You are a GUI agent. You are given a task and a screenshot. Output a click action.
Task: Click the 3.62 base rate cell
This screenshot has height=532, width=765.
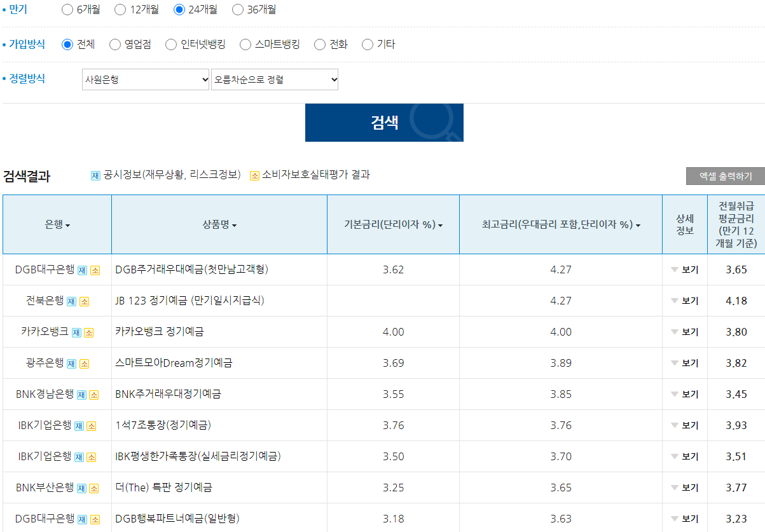(x=394, y=269)
